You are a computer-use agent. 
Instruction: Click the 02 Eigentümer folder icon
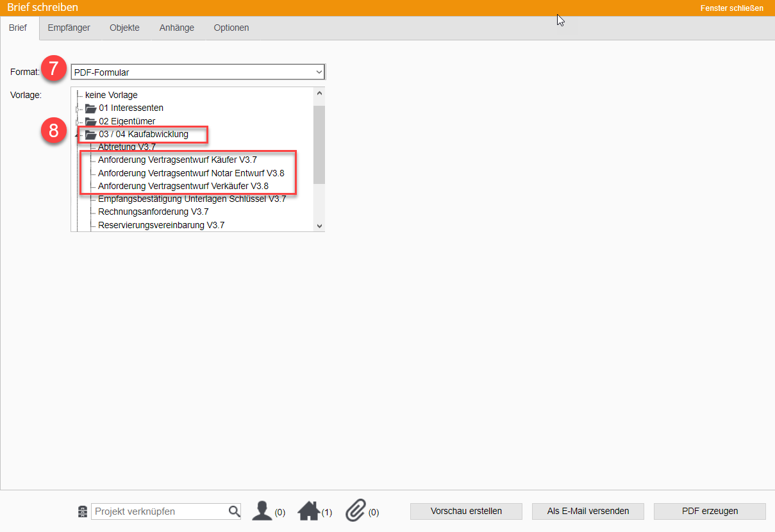[90, 121]
